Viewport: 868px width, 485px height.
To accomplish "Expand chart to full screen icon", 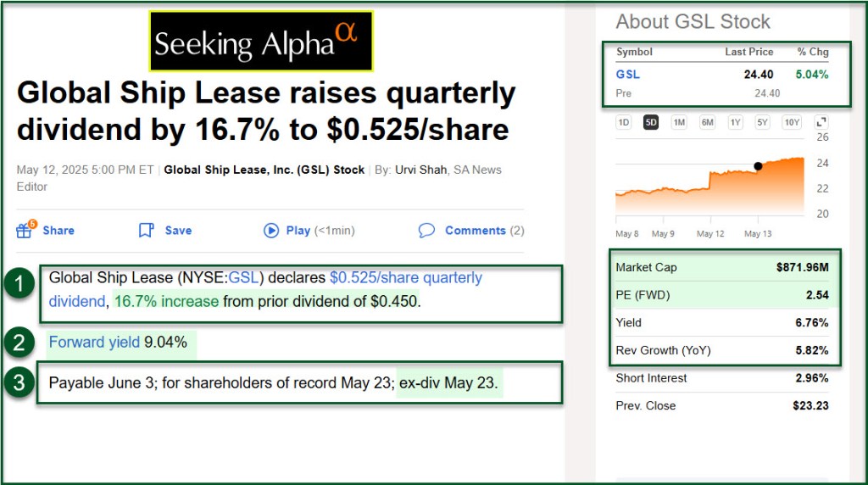I will (x=821, y=122).
